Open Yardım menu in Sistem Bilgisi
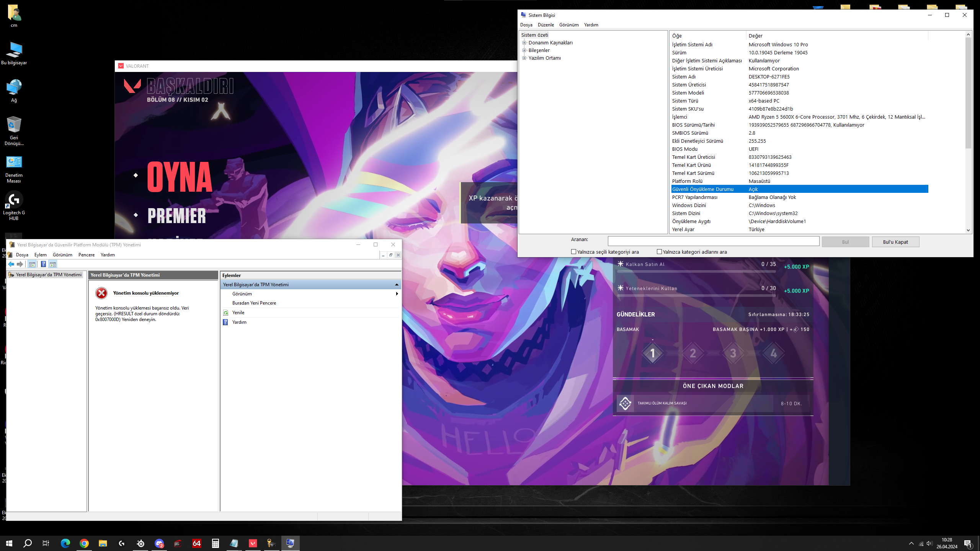This screenshot has height=551, width=980. (591, 25)
